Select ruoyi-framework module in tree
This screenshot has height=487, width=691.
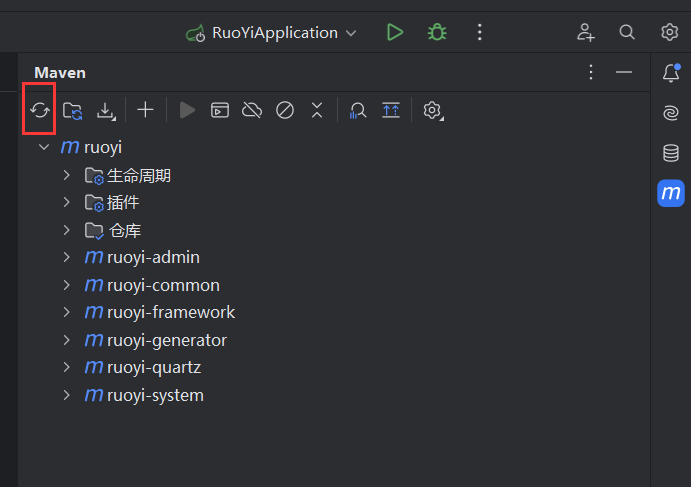pos(170,312)
